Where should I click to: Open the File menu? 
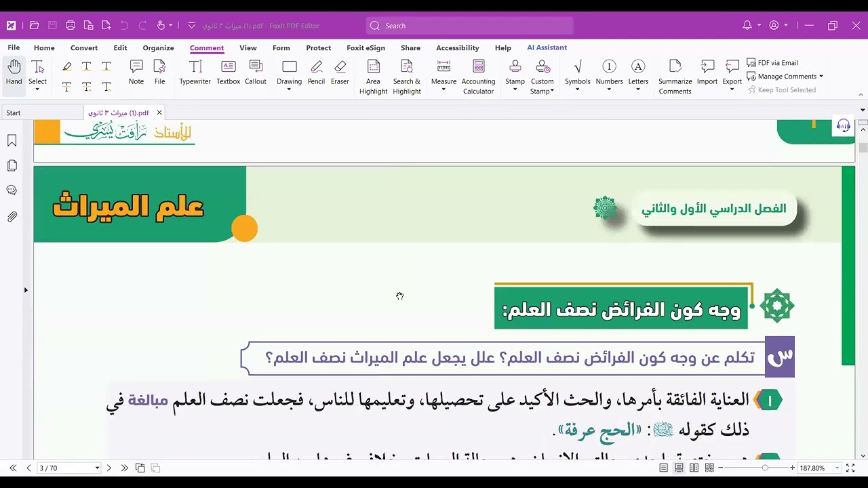(14, 48)
